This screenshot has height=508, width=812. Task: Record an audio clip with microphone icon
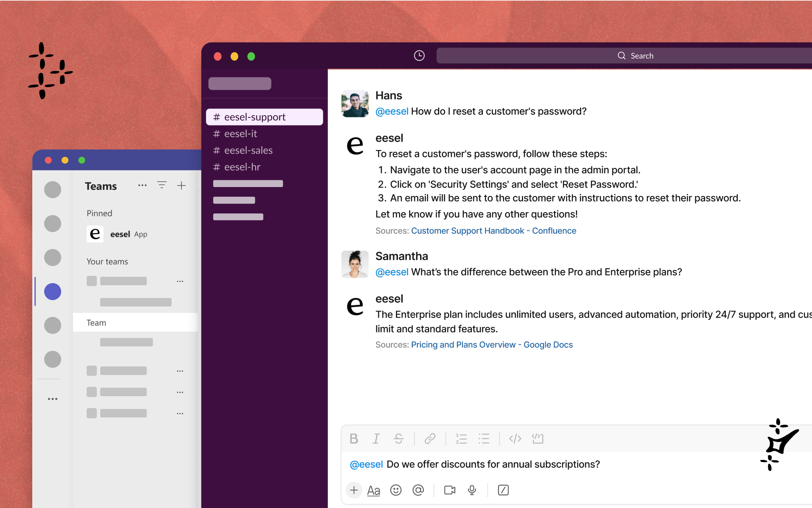472,490
